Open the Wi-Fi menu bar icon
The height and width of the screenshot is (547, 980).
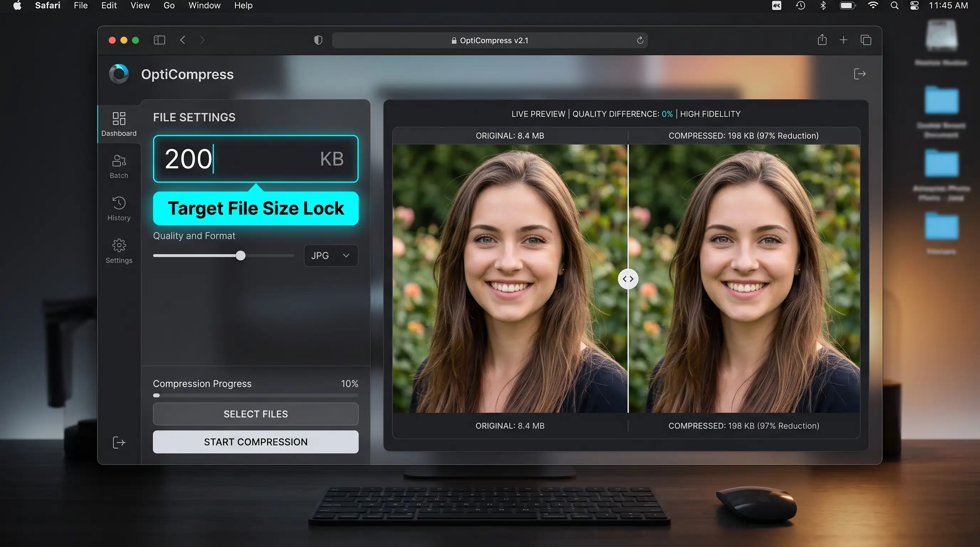873,6
